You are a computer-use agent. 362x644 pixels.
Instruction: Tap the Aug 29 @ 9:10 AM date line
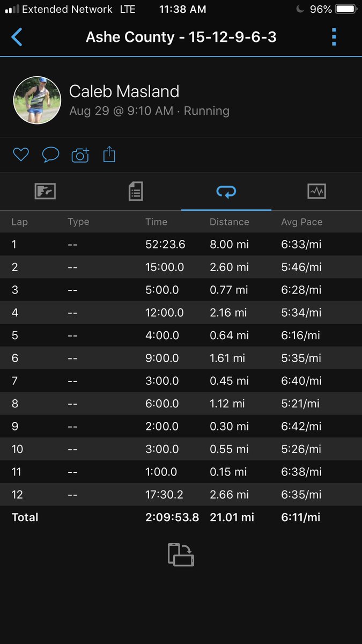coord(149,111)
